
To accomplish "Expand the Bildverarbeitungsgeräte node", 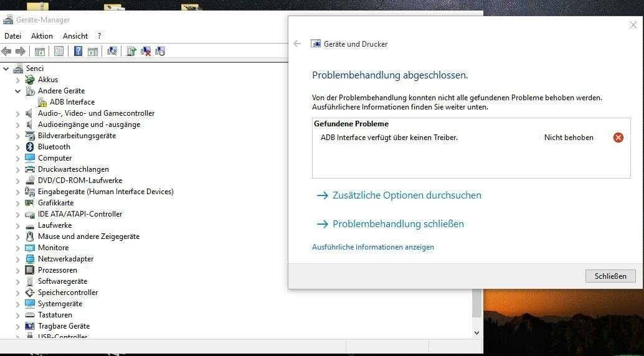I will [17, 136].
